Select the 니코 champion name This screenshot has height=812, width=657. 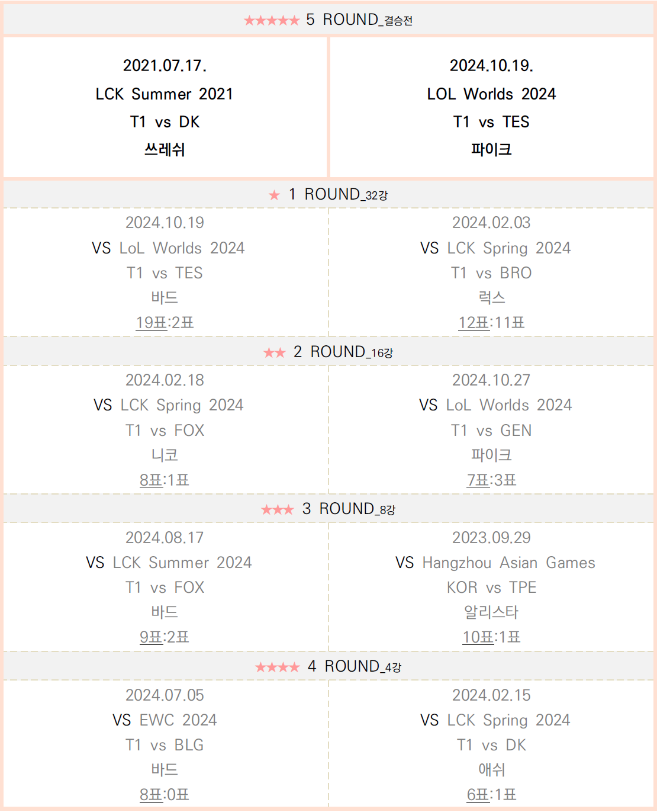point(165,455)
